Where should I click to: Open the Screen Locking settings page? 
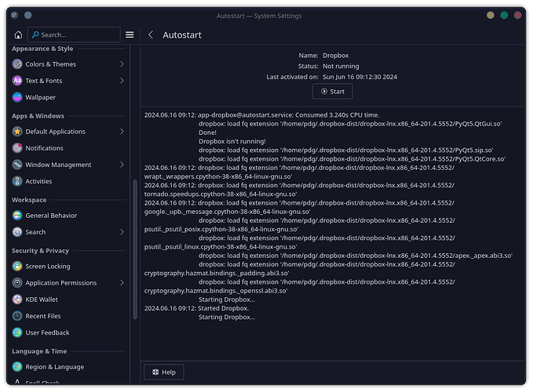(x=68, y=267)
